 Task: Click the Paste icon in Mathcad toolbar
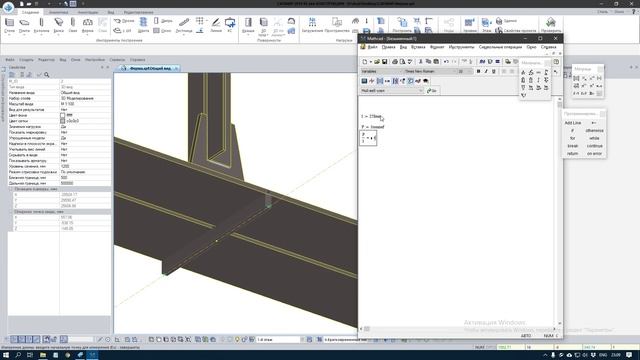436,62
